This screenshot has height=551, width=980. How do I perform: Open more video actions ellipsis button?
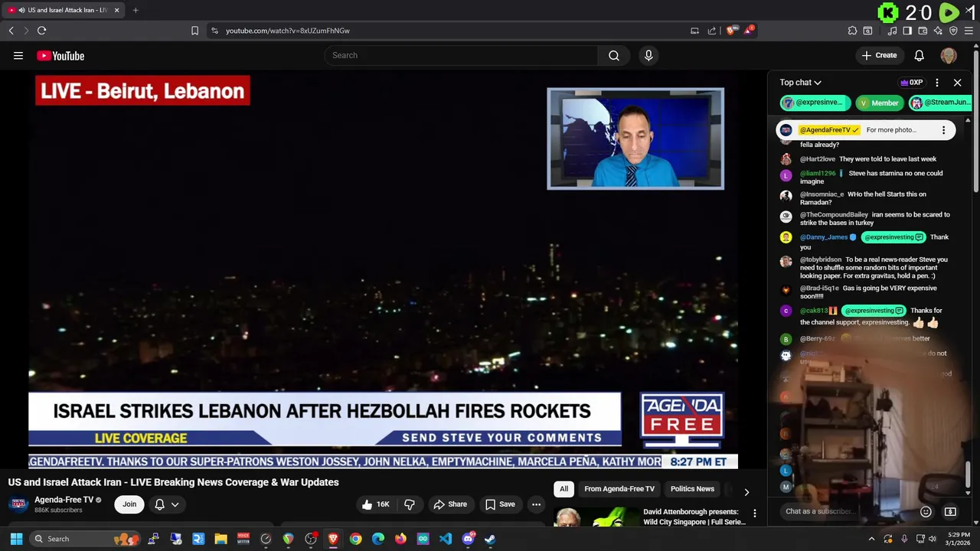tap(537, 504)
